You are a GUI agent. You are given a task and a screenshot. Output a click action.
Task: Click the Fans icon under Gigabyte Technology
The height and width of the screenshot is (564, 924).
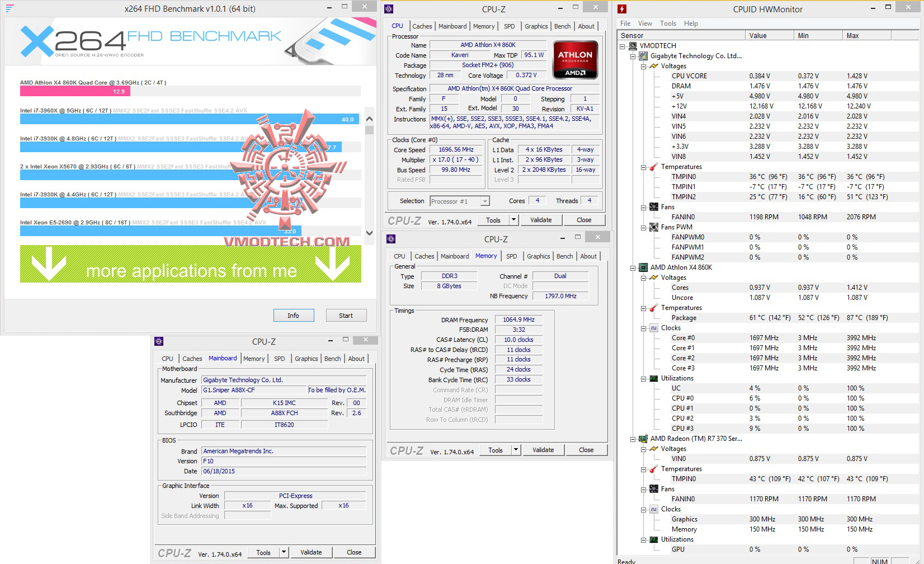pos(654,207)
